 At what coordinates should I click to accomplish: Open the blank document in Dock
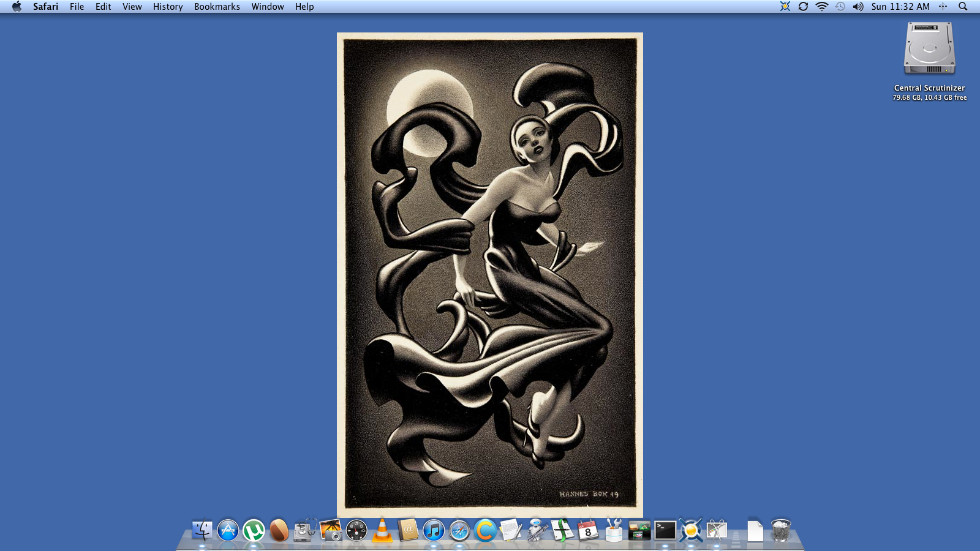pyautogui.click(x=755, y=530)
